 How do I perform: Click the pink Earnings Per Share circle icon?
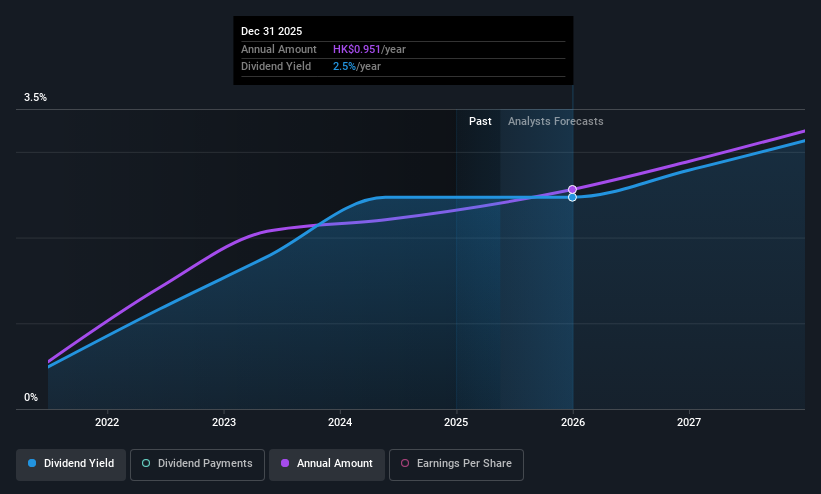coord(405,463)
